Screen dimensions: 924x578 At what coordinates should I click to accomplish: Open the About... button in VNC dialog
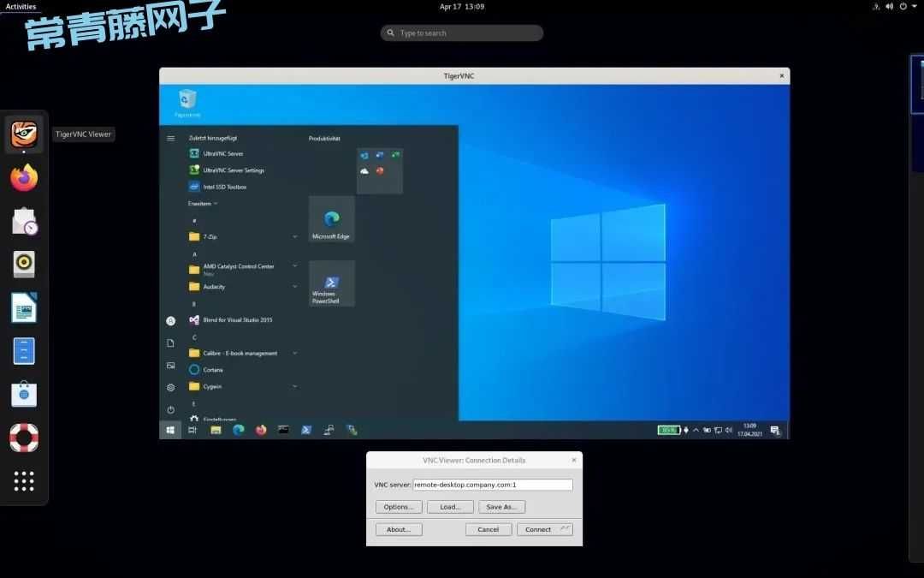click(x=399, y=530)
